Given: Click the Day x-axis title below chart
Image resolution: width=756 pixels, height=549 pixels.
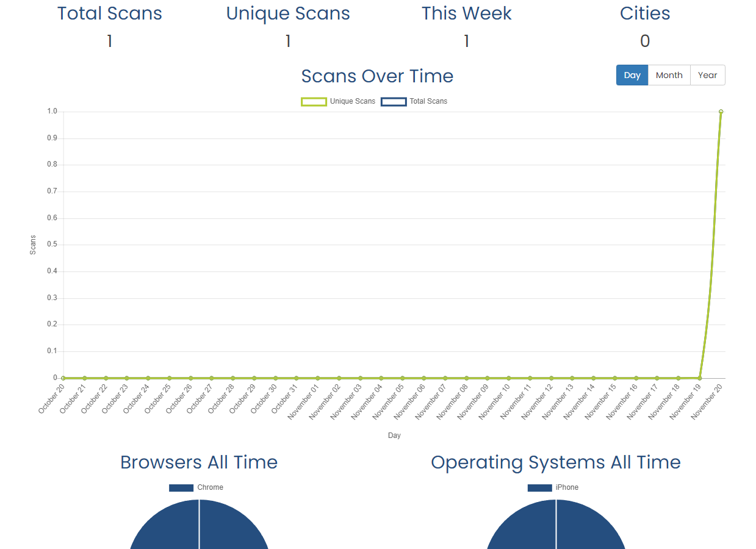Looking at the screenshot, I should pyautogui.click(x=394, y=436).
